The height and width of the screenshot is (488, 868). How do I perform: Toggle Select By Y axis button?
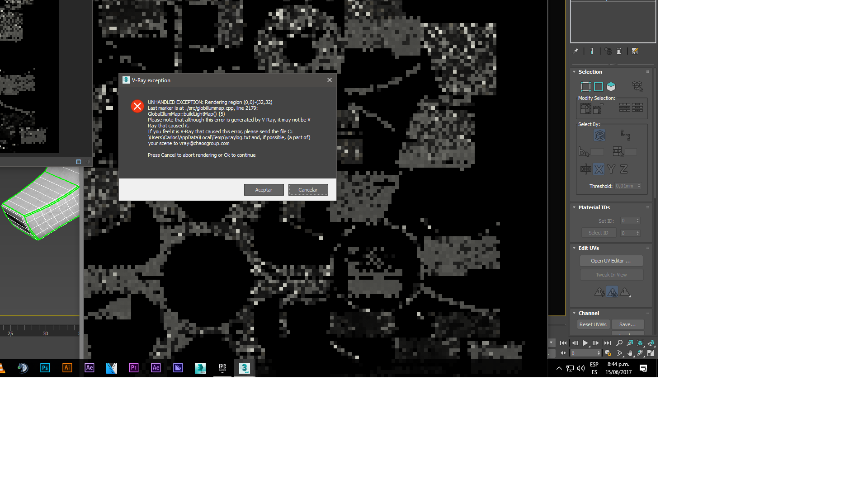point(611,169)
